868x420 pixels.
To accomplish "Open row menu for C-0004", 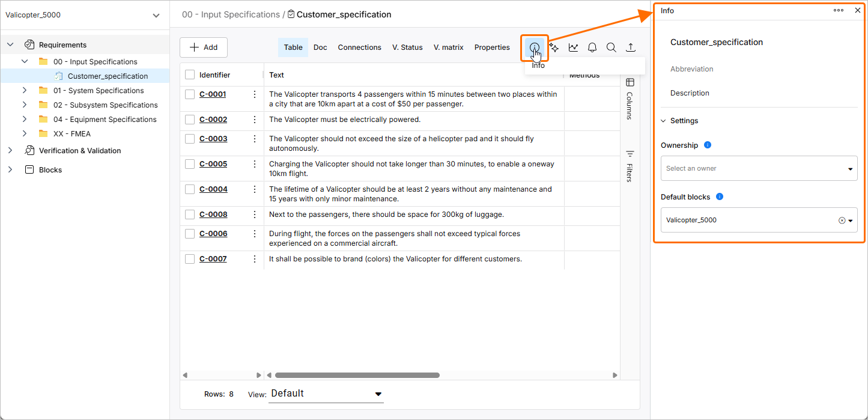I will (x=254, y=189).
